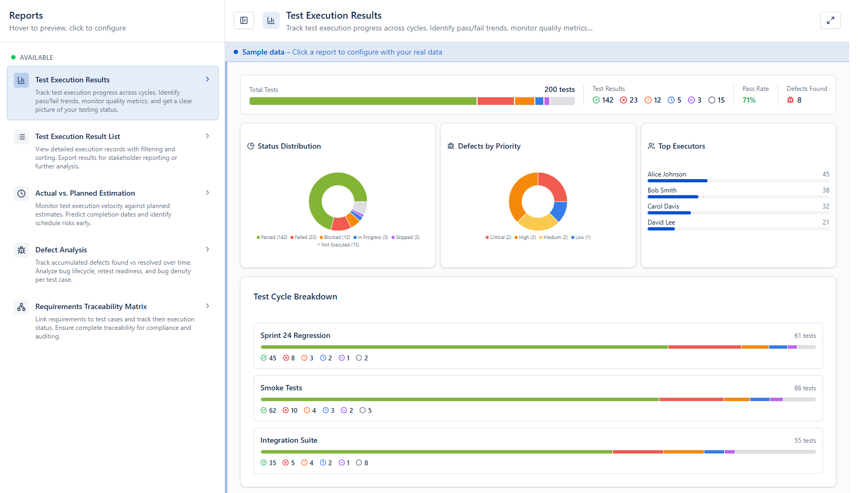
Task: Click the expand fullscreen icon
Action: (830, 20)
